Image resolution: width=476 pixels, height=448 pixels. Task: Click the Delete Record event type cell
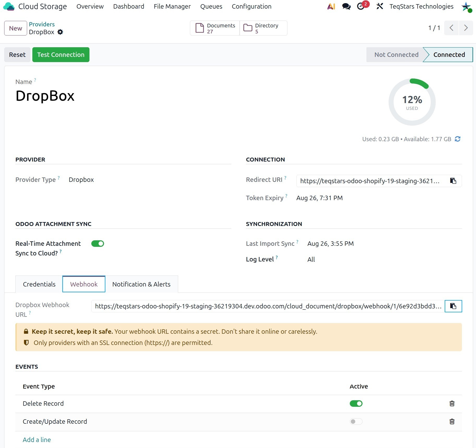43,404
